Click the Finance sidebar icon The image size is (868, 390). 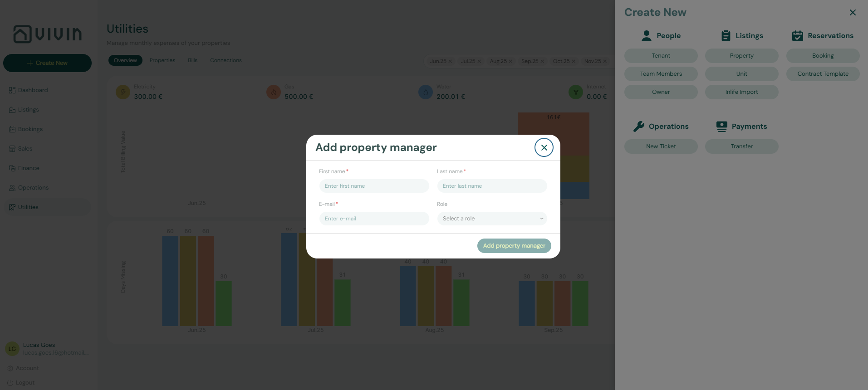pyautogui.click(x=12, y=168)
